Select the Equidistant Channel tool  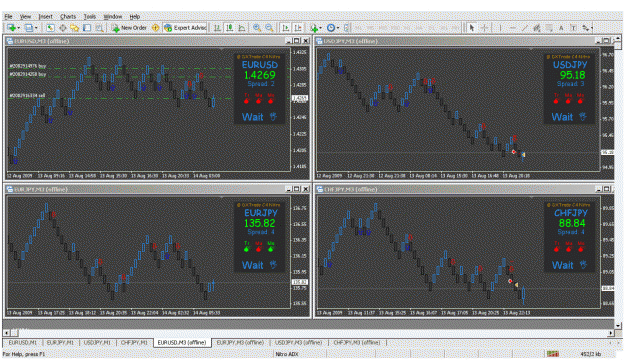coord(537,28)
